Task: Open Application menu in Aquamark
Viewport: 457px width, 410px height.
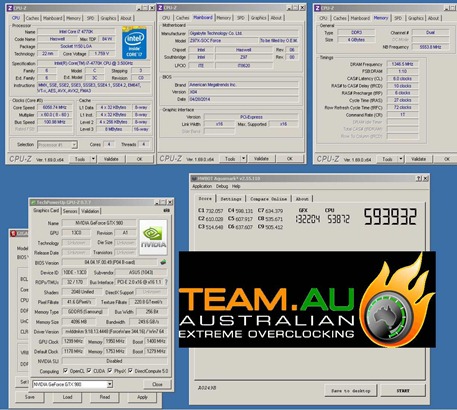Action: click(202, 186)
